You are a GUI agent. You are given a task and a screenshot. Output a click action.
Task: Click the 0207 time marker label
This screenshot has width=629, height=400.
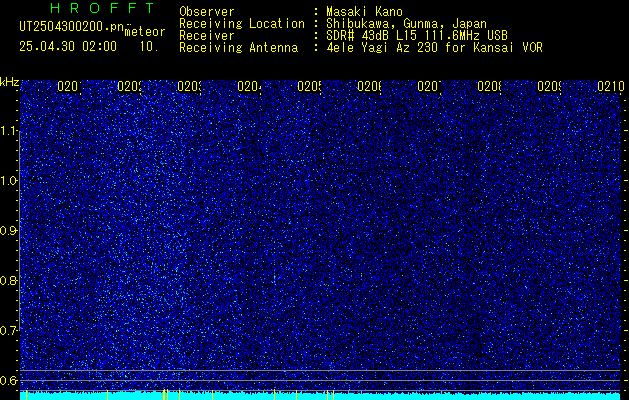pos(429,86)
